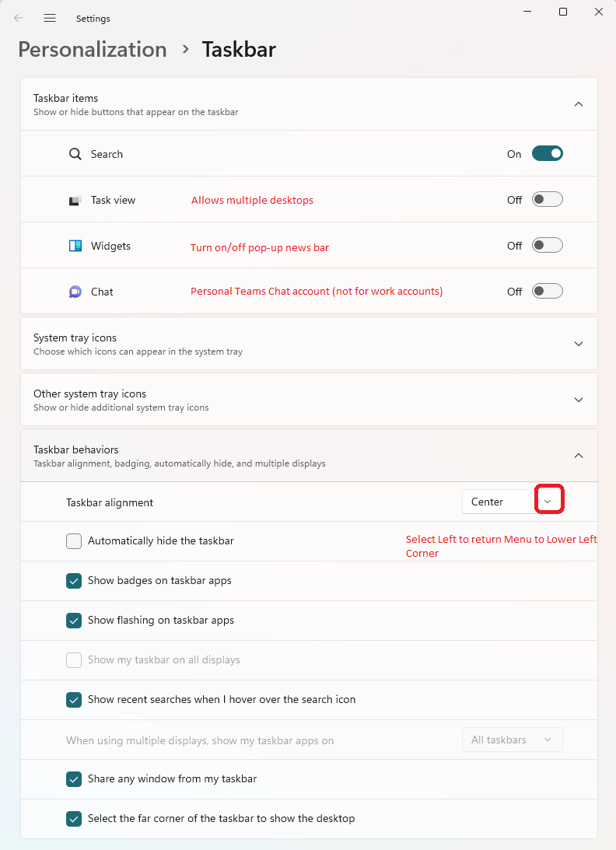The height and width of the screenshot is (850, 616).
Task: Check Automatically hide the taskbar
Action: [x=73, y=540]
